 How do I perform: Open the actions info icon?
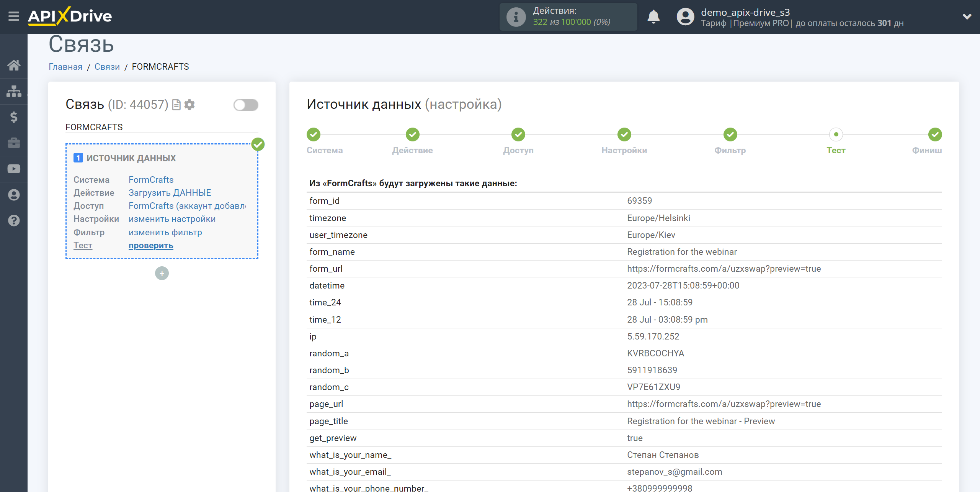516,17
